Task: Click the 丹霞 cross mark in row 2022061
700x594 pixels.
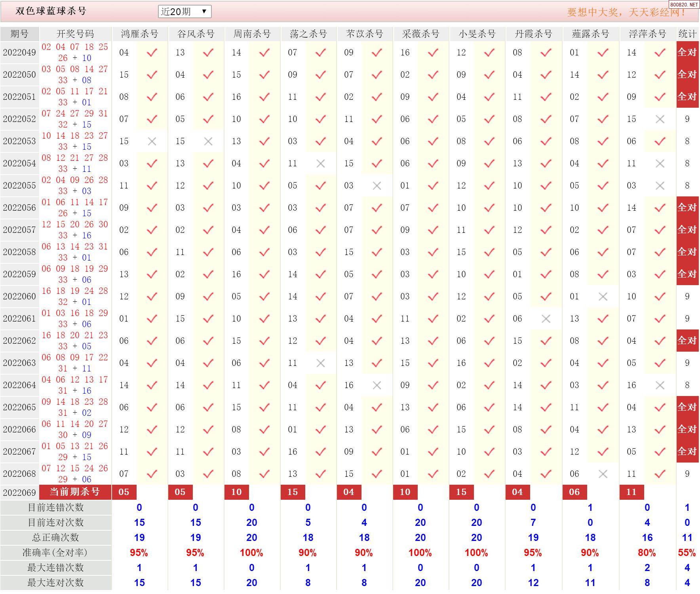Action: coord(546,319)
